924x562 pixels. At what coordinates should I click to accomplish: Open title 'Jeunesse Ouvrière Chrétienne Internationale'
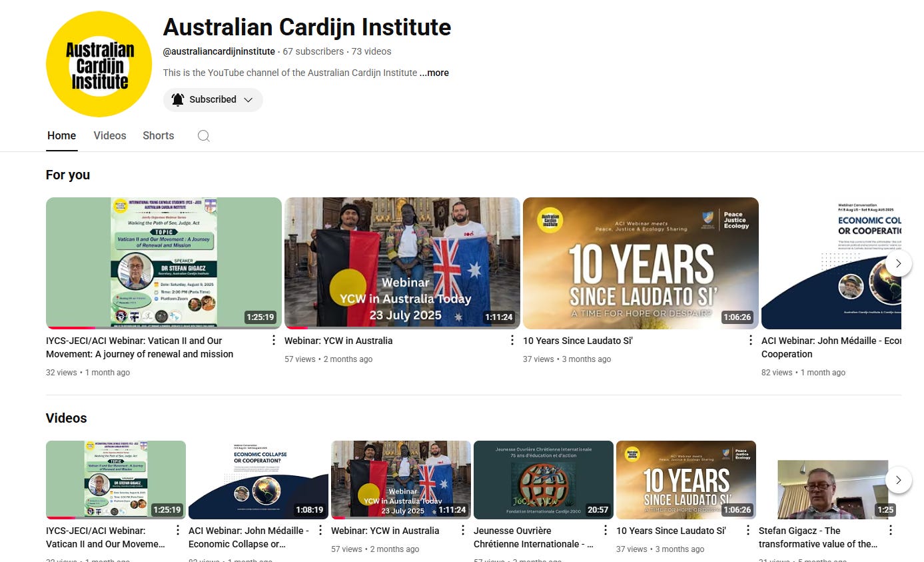[x=534, y=537]
